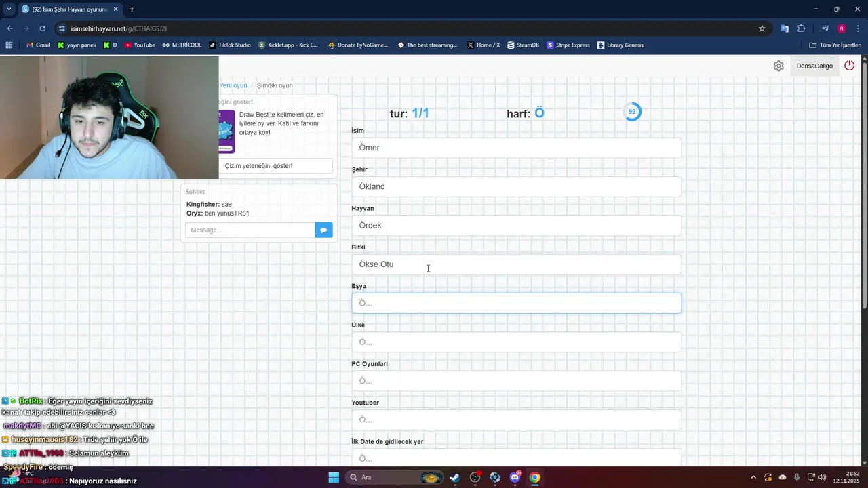Screen dimensions: 868x488
Task: Open the yayın paneli bookmark
Action: (77, 45)
